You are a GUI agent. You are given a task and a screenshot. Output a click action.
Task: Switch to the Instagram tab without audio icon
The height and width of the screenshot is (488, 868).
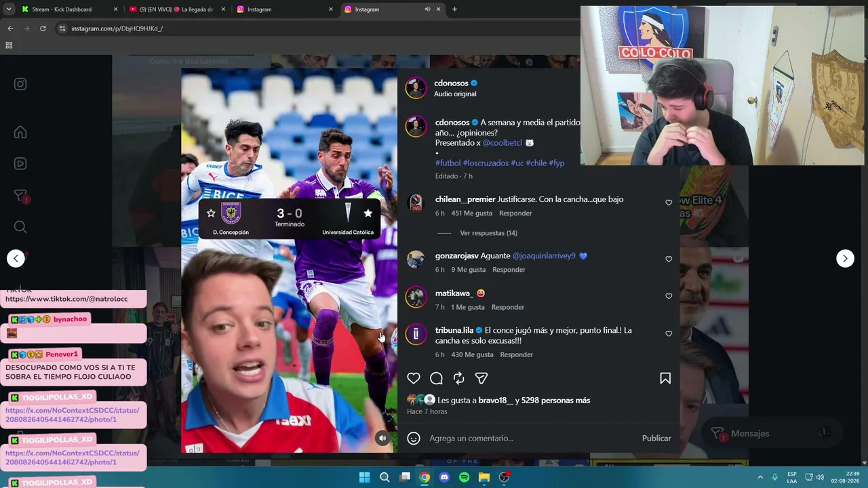click(285, 9)
